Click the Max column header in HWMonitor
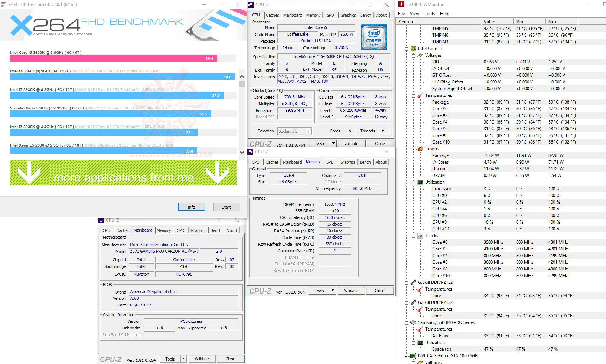606x364 pixels. 562,22
